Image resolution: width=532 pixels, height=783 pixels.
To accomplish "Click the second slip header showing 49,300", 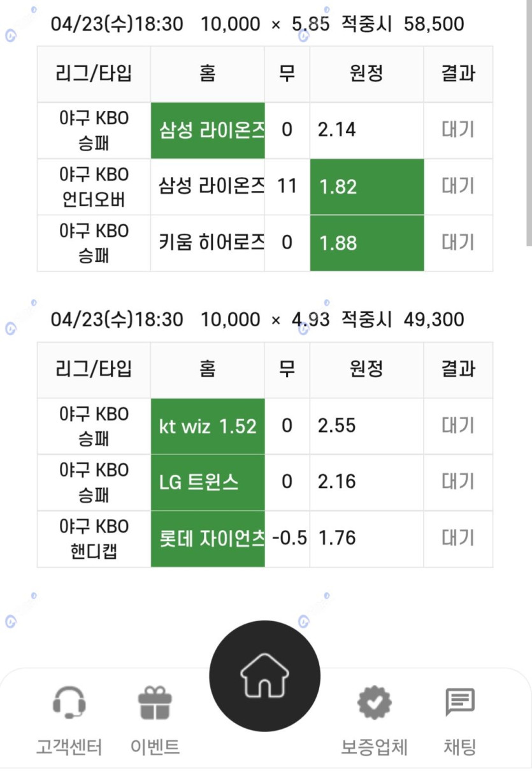I will tap(257, 319).
